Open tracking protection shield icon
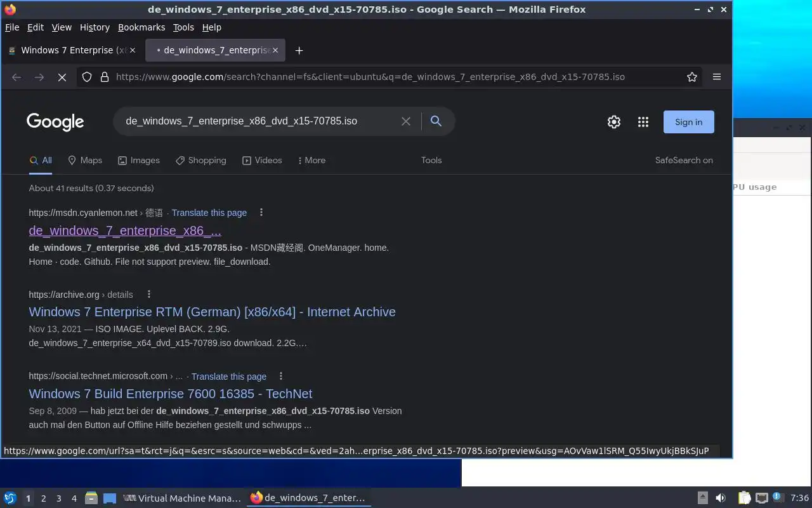This screenshot has width=812, height=508. [88, 77]
